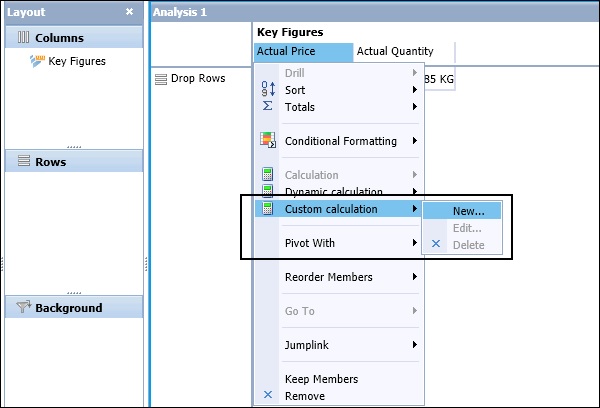600x408 pixels.
Task: Click the Dynamic calculation calculator icon
Action: (x=267, y=191)
